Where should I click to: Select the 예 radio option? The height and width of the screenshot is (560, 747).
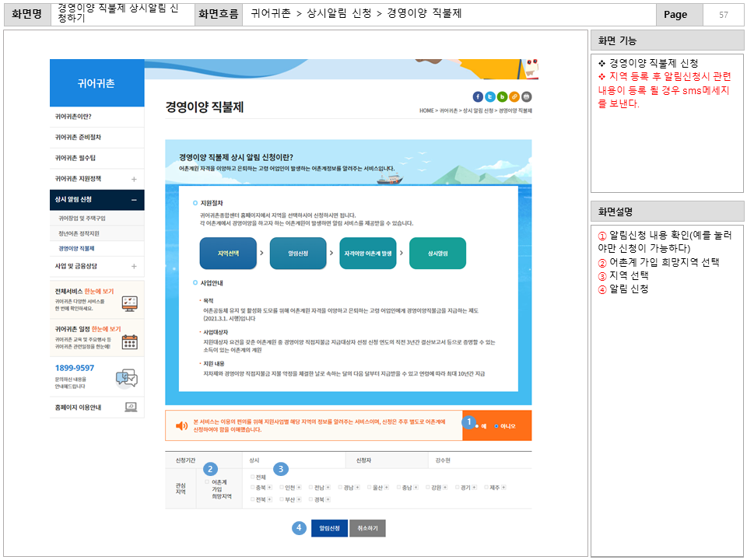[477, 426]
